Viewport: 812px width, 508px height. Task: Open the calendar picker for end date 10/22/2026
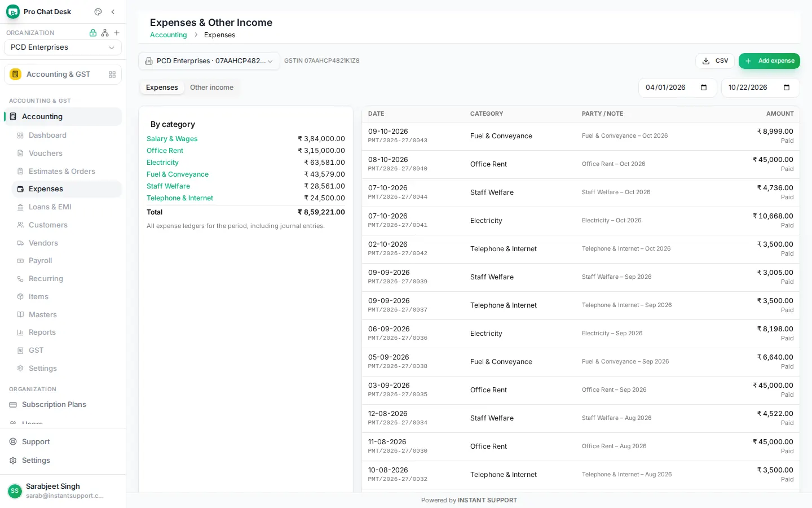point(787,87)
